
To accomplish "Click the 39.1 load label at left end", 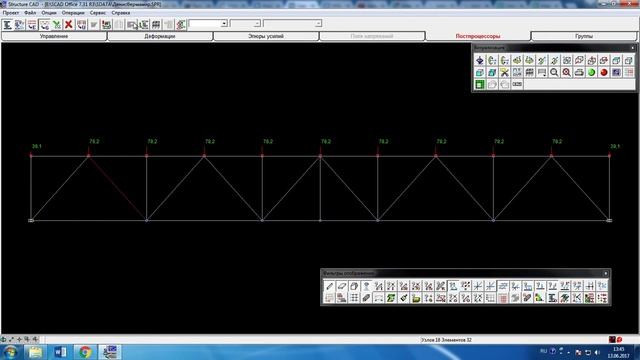I will [x=37, y=146].
